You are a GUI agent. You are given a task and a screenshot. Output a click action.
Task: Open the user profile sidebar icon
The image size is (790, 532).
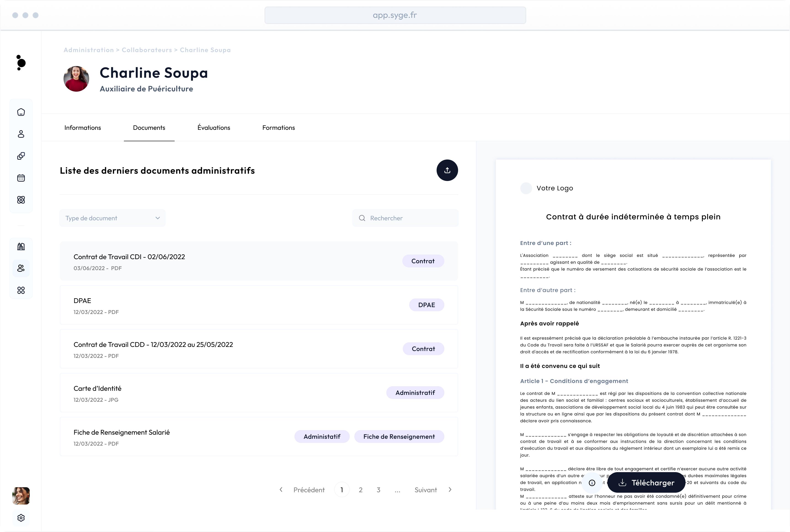tap(21, 134)
